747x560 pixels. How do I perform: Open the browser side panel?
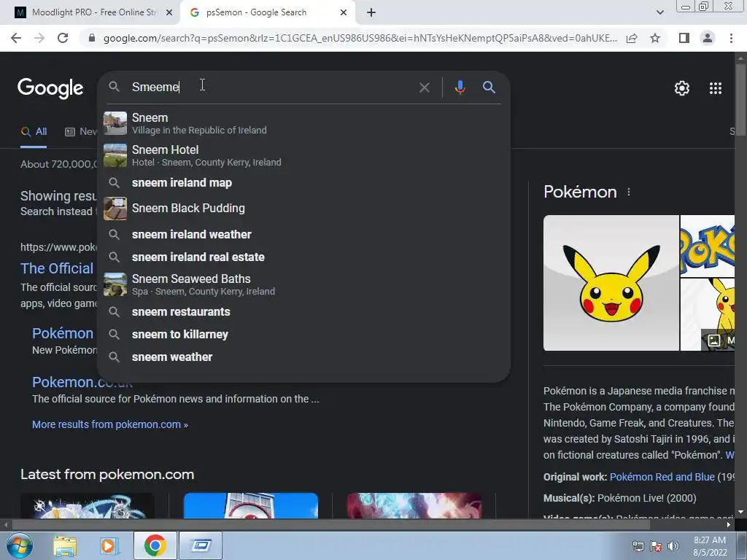pyautogui.click(x=684, y=38)
